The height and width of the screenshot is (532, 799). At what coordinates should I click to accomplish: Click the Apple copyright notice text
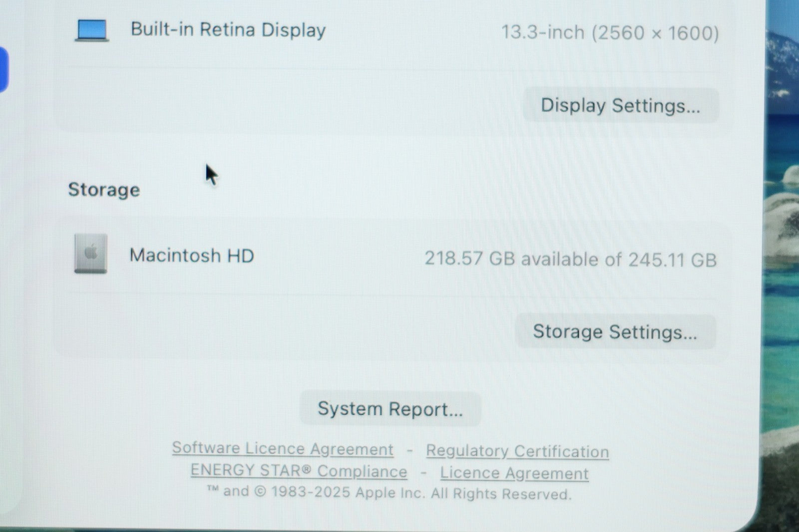390,493
